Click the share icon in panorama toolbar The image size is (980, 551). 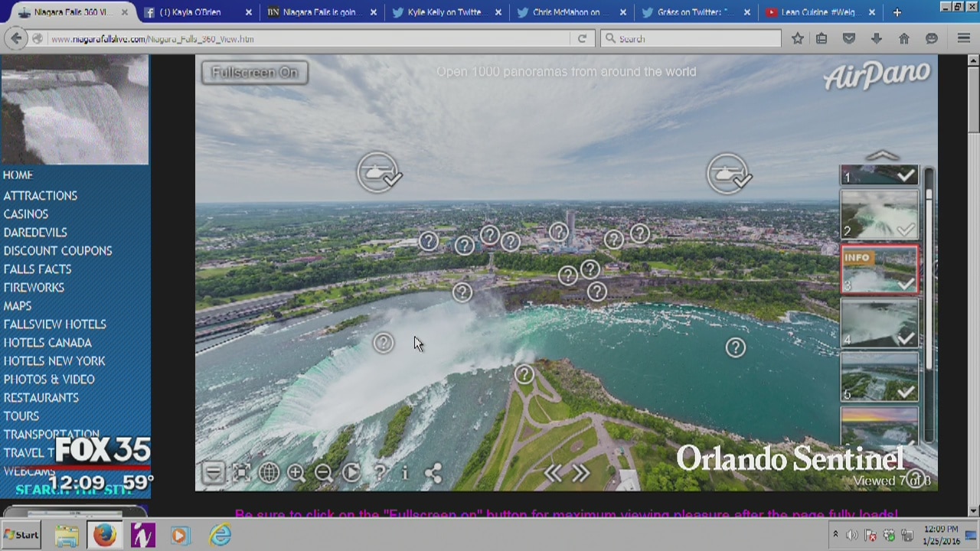click(x=433, y=473)
